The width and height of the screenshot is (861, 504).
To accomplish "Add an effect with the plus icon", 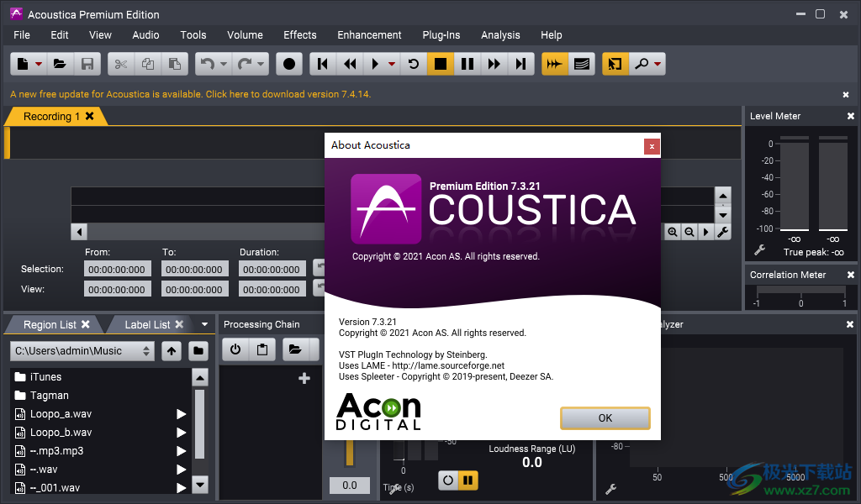I will pos(303,378).
